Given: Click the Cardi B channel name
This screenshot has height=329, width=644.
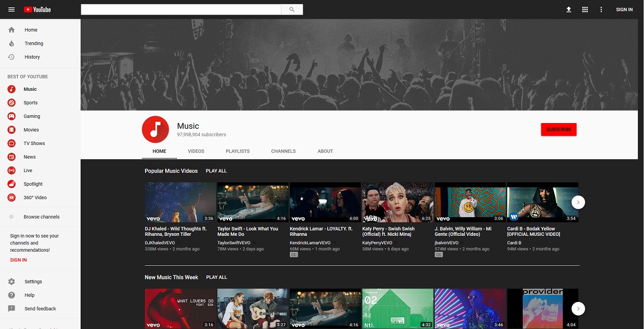Looking at the screenshot, I should [514, 243].
